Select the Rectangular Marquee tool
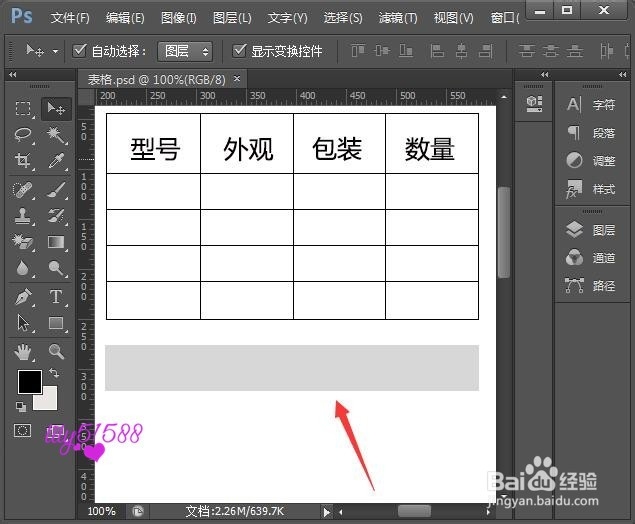Image resolution: width=635 pixels, height=524 pixels. point(23,109)
